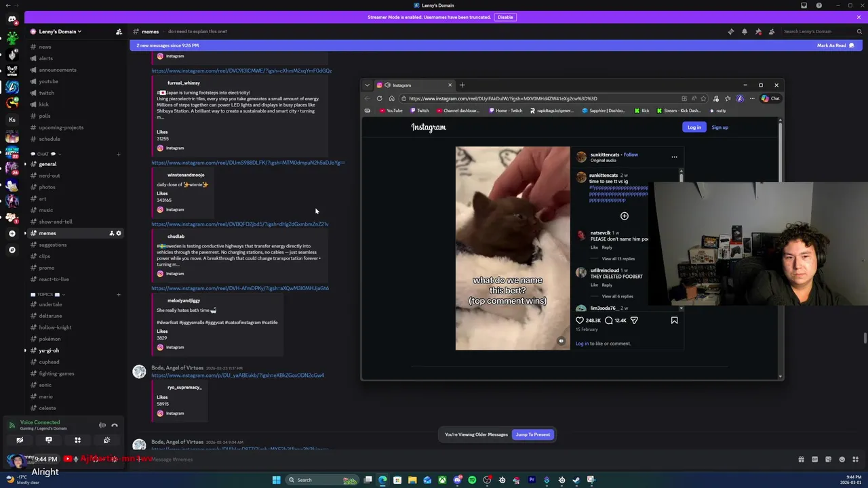Jump To Present button
The image size is (868, 488).
click(533, 434)
